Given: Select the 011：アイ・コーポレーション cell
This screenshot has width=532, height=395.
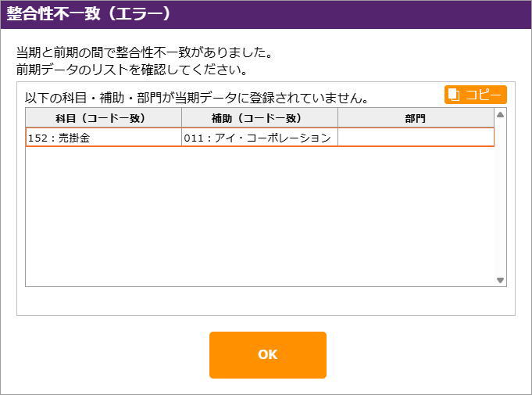Looking at the screenshot, I should [x=259, y=138].
